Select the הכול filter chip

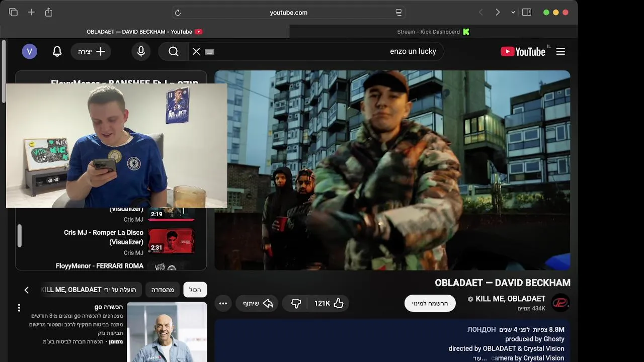point(195,290)
